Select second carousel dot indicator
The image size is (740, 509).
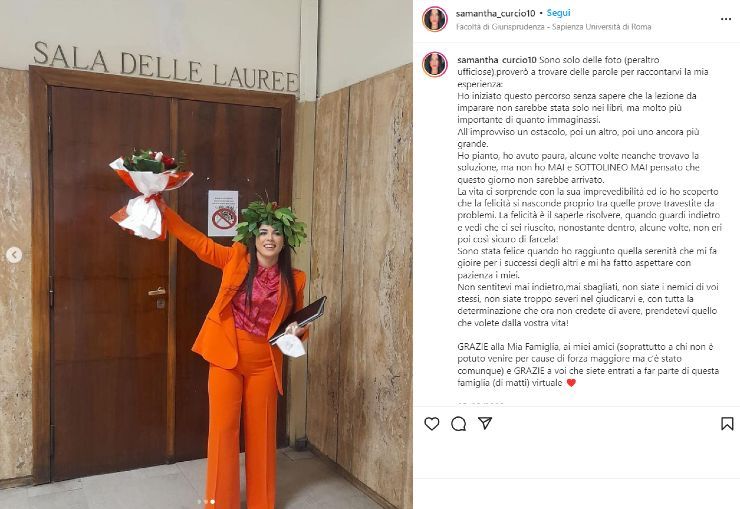tap(206, 502)
